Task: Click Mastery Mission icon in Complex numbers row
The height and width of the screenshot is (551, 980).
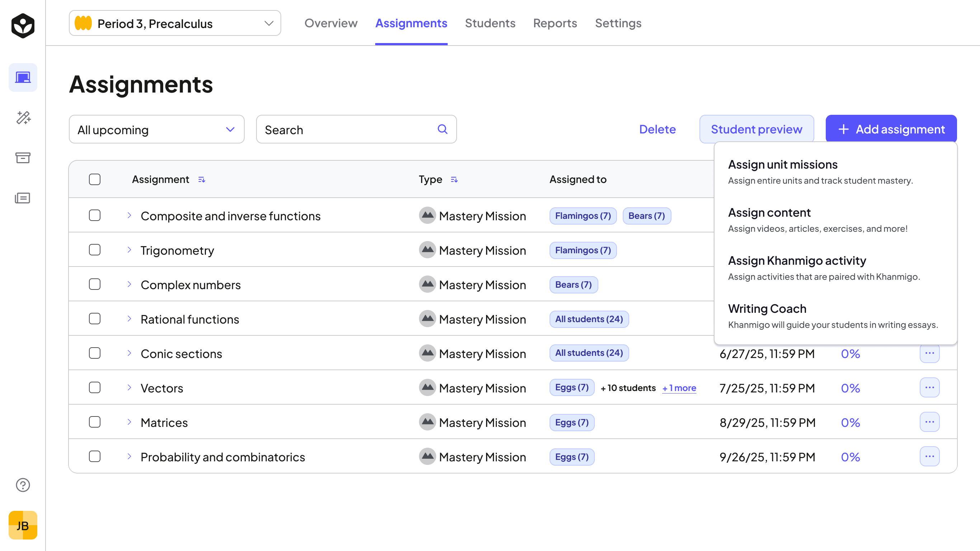Action: tap(427, 284)
